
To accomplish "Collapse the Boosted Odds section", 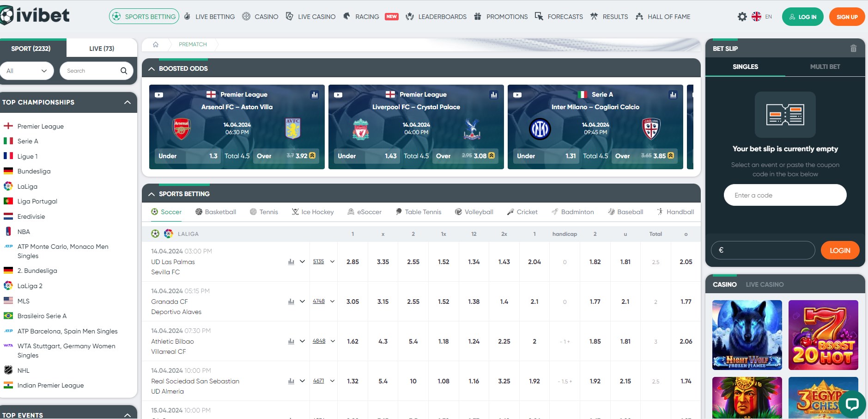I will [x=152, y=68].
